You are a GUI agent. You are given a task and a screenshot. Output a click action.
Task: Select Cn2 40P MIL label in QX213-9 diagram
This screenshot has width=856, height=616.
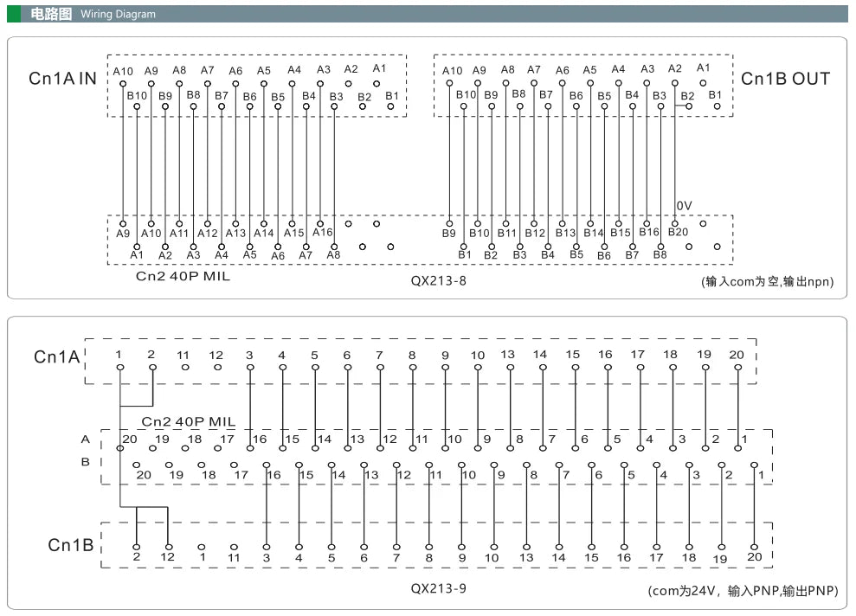pyautogui.click(x=189, y=421)
